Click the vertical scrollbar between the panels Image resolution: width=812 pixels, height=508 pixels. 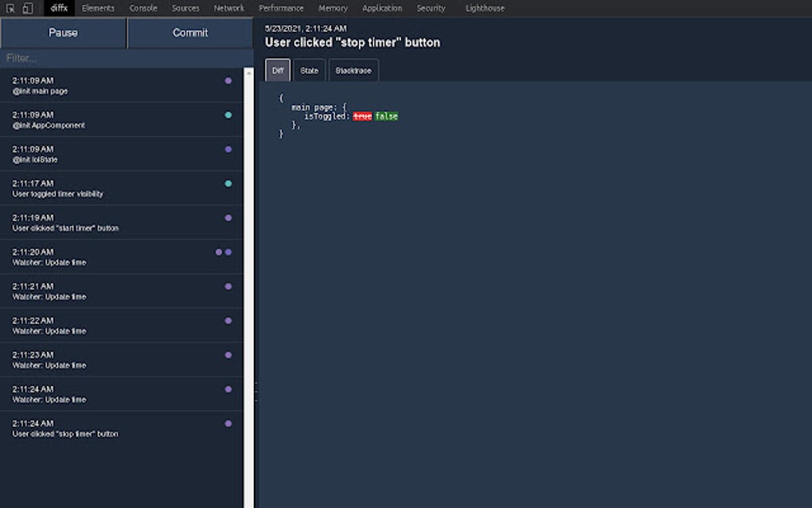(248, 239)
